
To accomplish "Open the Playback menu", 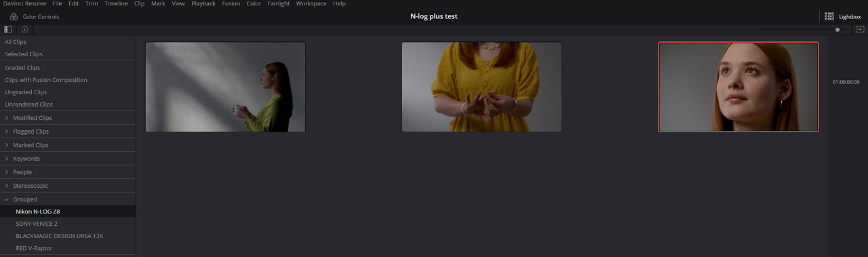I will (x=203, y=3).
